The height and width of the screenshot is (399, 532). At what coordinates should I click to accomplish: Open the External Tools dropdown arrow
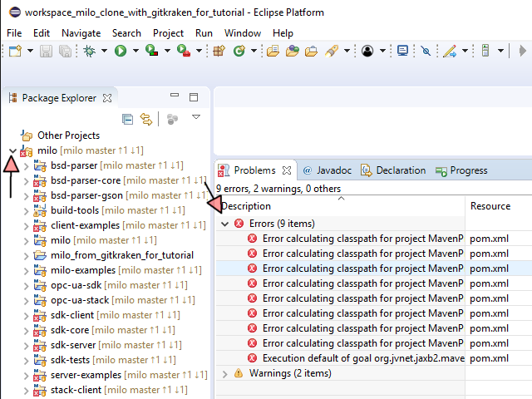pos(199,52)
